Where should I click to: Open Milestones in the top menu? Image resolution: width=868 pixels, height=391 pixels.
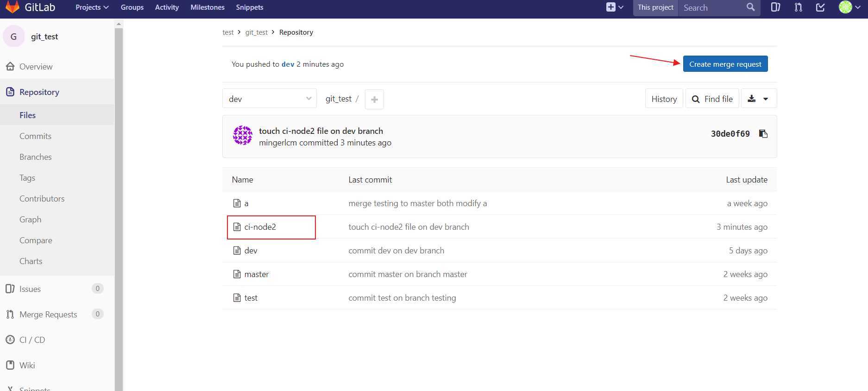[208, 7]
